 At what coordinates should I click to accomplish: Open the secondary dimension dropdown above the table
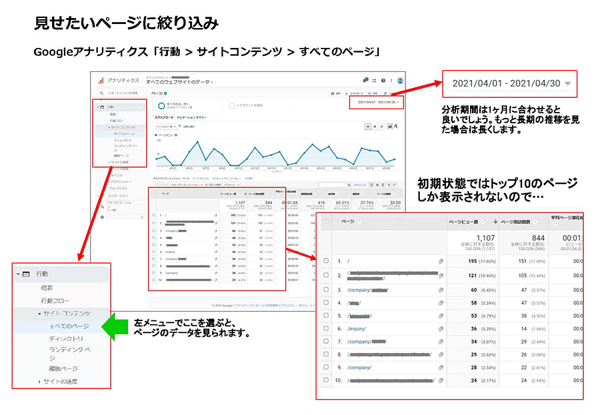click(187, 184)
